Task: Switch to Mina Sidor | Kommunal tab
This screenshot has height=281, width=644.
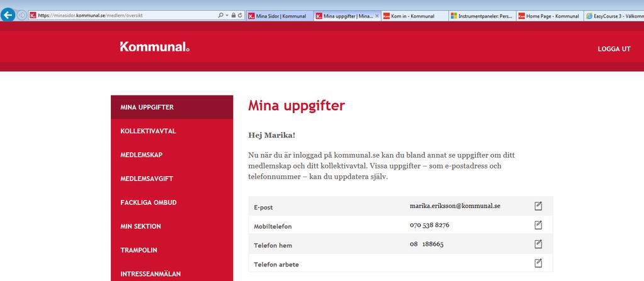Action: coord(280,16)
